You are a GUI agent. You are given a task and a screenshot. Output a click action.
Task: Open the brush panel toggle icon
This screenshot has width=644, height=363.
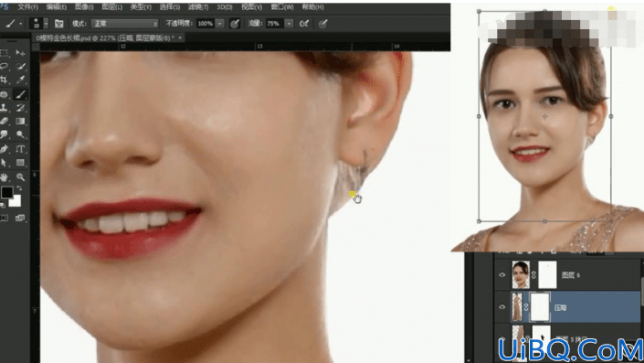point(59,24)
